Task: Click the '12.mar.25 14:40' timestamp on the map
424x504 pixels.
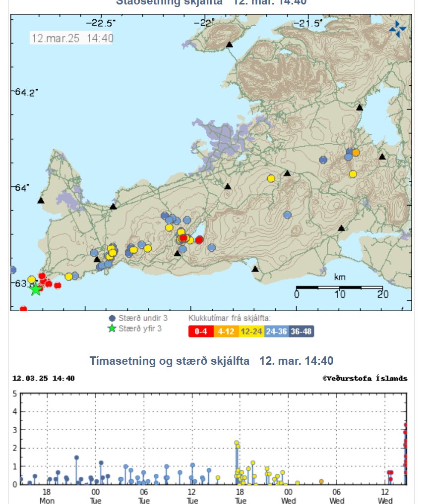Action: click(72, 38)
